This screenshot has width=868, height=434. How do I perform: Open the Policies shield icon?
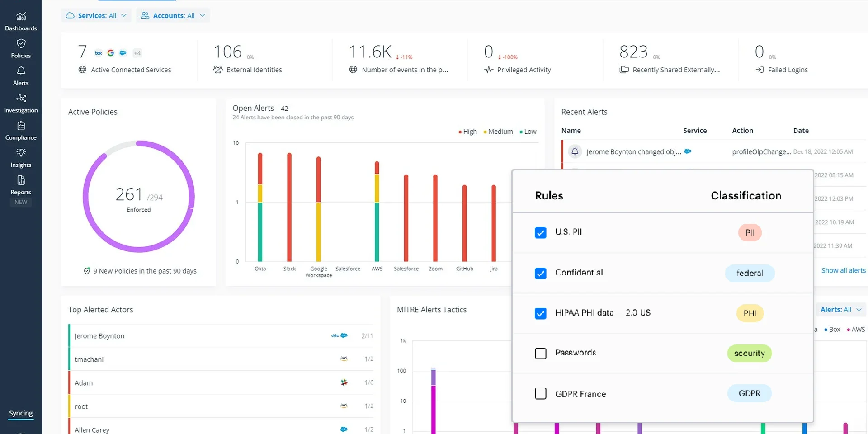tap(21, 44)
